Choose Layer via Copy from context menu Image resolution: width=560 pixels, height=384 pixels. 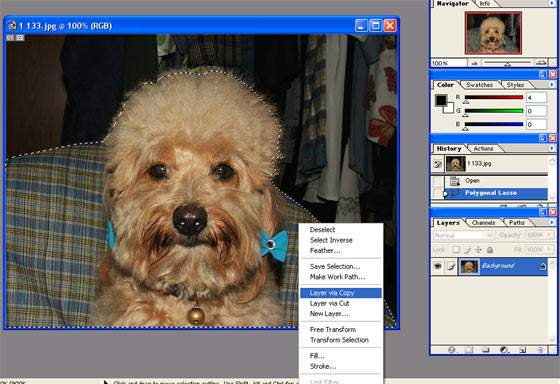pos(341,293)
